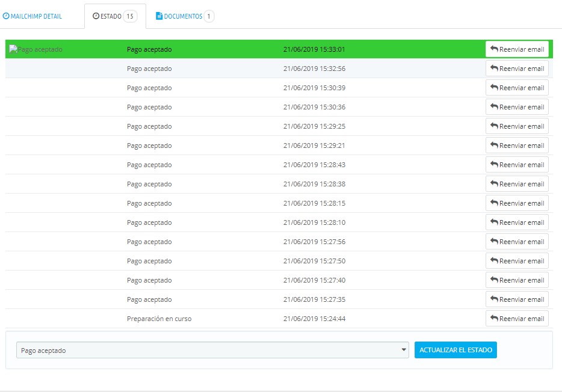Click the reply arrow icon on the top Reenviar email button
The height and width of the screenshot is (392, 562).
coord(496,49)
